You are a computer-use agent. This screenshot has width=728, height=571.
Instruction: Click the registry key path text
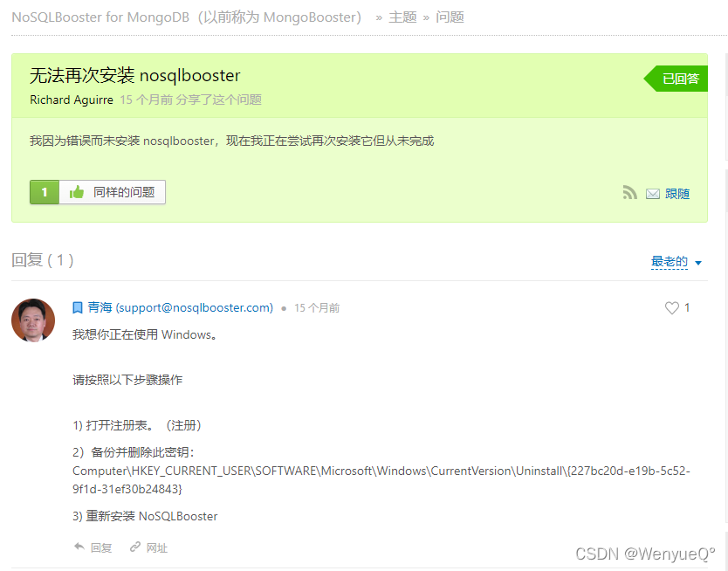(x=381, y=479)
